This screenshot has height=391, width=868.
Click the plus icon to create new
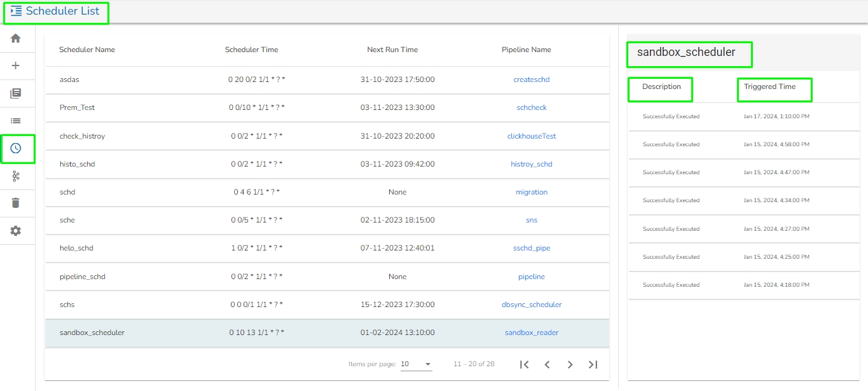pos(16,65)
